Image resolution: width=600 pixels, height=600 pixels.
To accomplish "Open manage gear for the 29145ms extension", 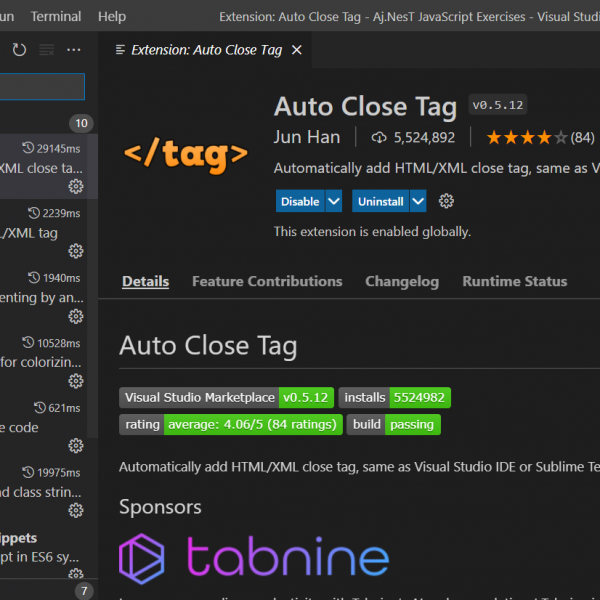I will click(76, 187).
